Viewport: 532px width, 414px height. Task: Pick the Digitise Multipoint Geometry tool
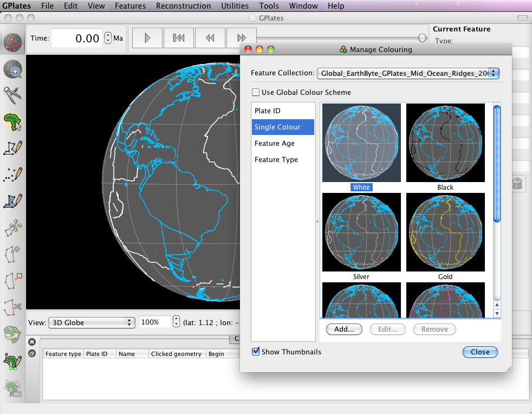pyautogui.click(x=13, y=174)
